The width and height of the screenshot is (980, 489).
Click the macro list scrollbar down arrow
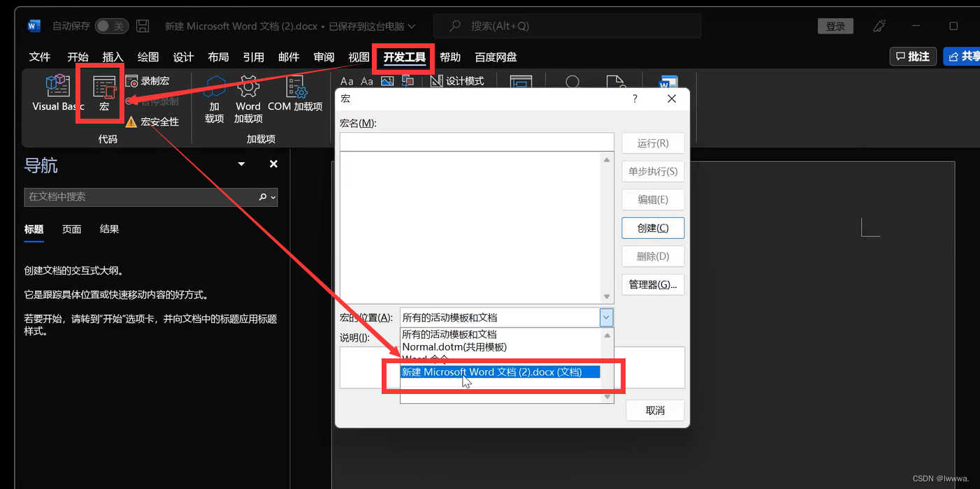(606, 297)
